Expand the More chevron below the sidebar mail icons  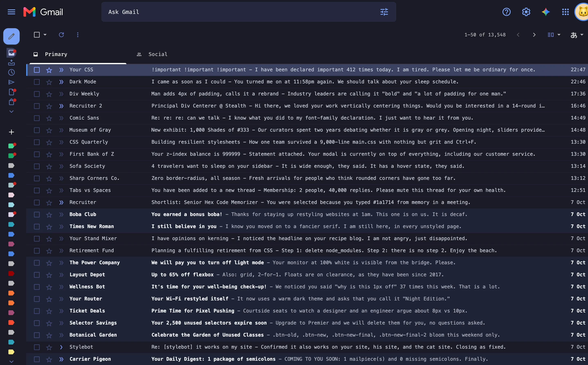tap(11, 112)
